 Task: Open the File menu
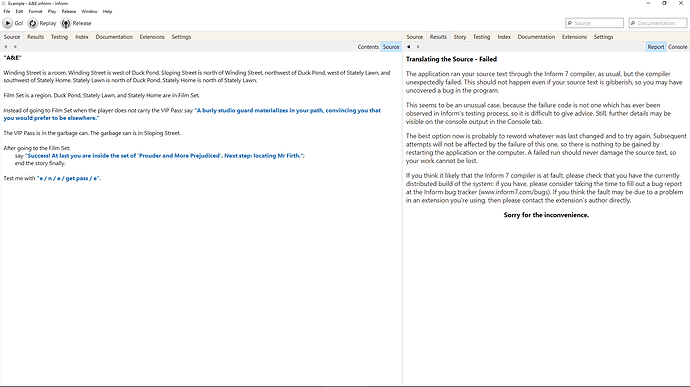7,11
